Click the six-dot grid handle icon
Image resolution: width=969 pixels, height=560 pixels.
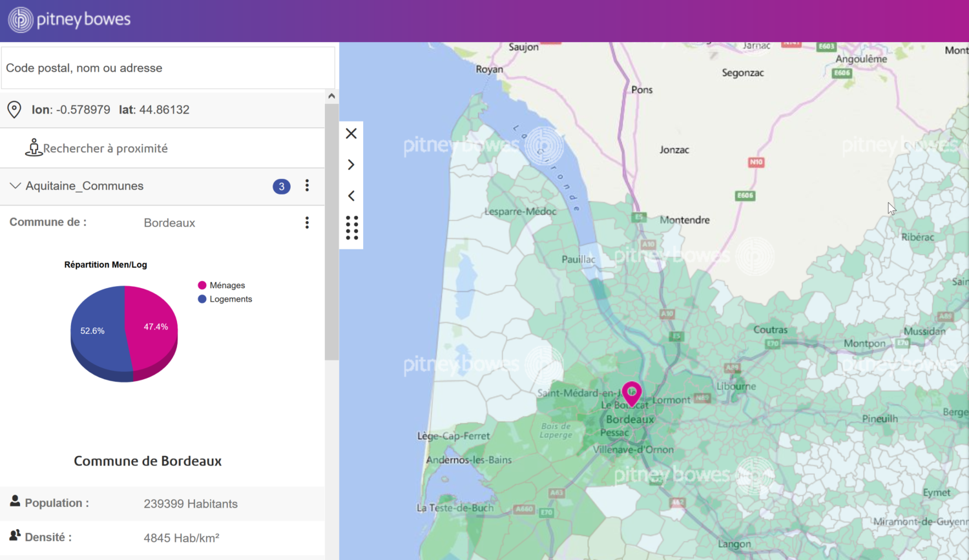click(352, 228)
